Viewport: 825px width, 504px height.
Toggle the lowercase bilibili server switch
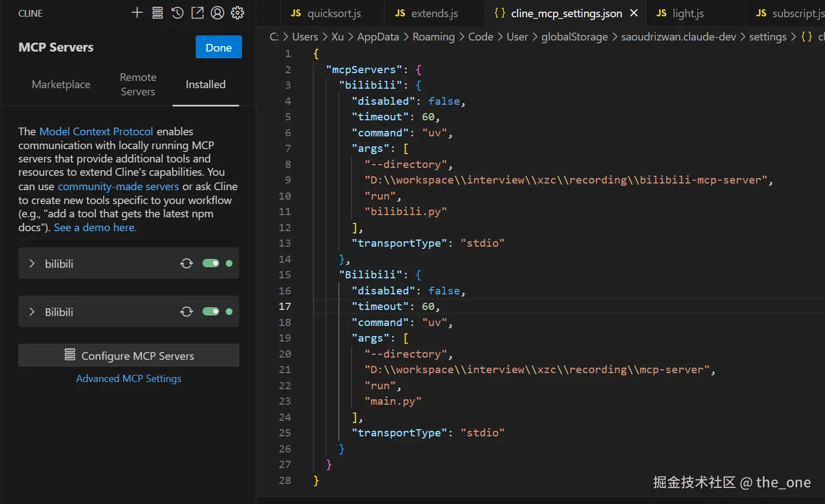[211, 263]
